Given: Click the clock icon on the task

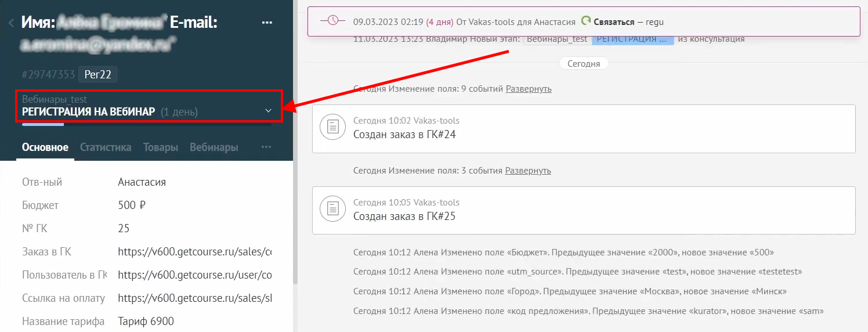Looking at the screenshot, I should [x=333, y=21].
